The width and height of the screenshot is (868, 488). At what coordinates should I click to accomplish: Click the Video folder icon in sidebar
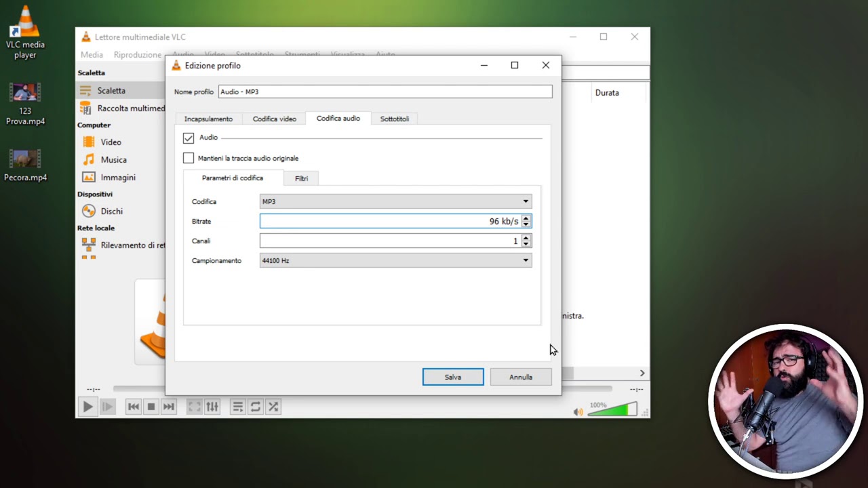(89, 142)
